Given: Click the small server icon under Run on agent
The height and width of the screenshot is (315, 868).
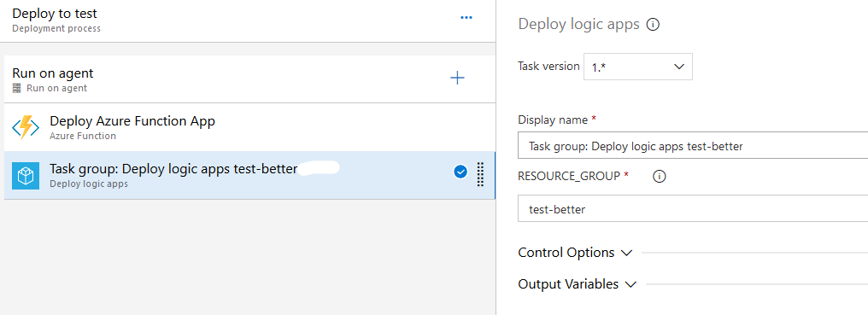Looking at the screenshot, I should pyautogui.click(x=16, y=88).
